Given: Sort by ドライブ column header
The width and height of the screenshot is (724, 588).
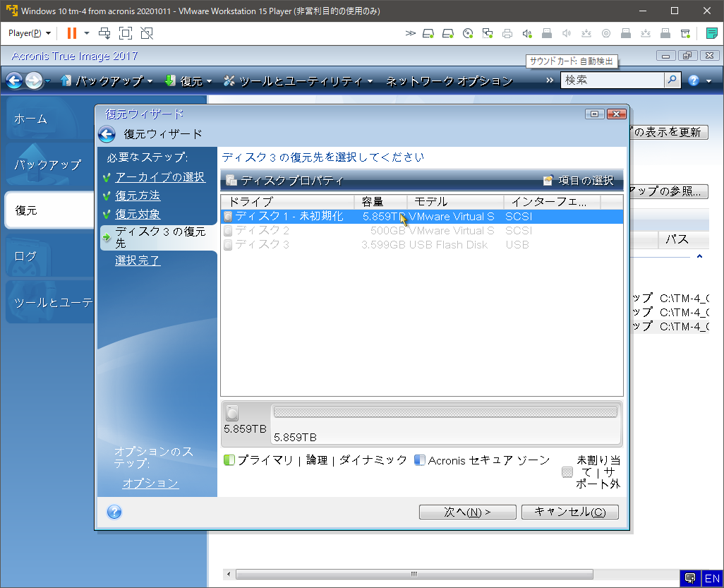Looking at the screenshot, I should (288, 202).
